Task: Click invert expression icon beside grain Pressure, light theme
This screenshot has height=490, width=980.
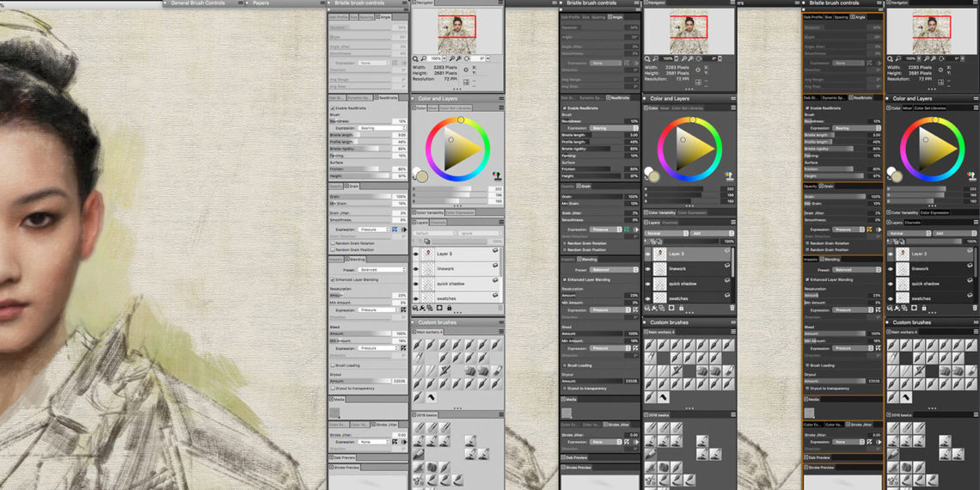Action: tap(395, 230)
